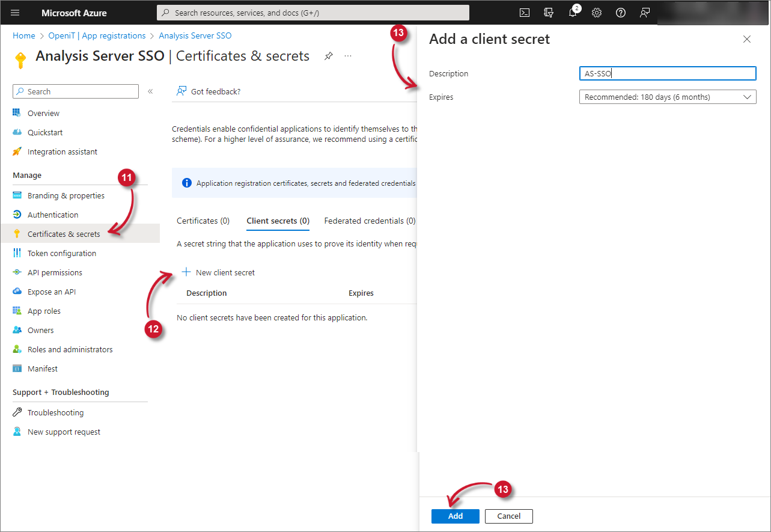Collapse the left navigation pane
Screen dimensions: 771x532
click(150, 91)
